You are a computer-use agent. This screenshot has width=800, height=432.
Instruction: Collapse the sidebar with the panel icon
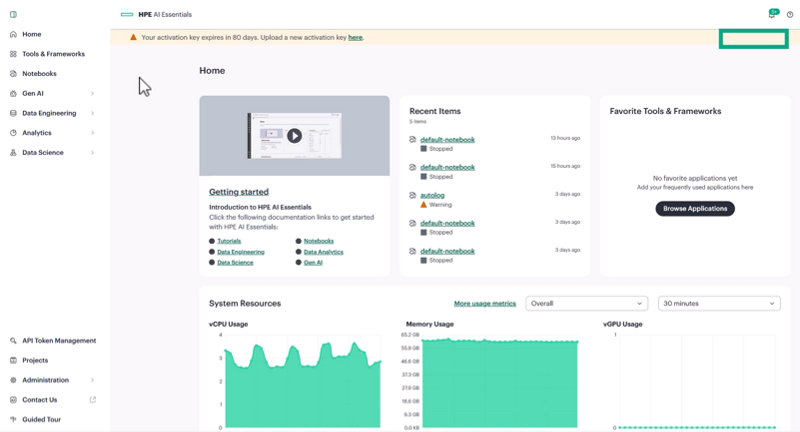coord(13,14)
